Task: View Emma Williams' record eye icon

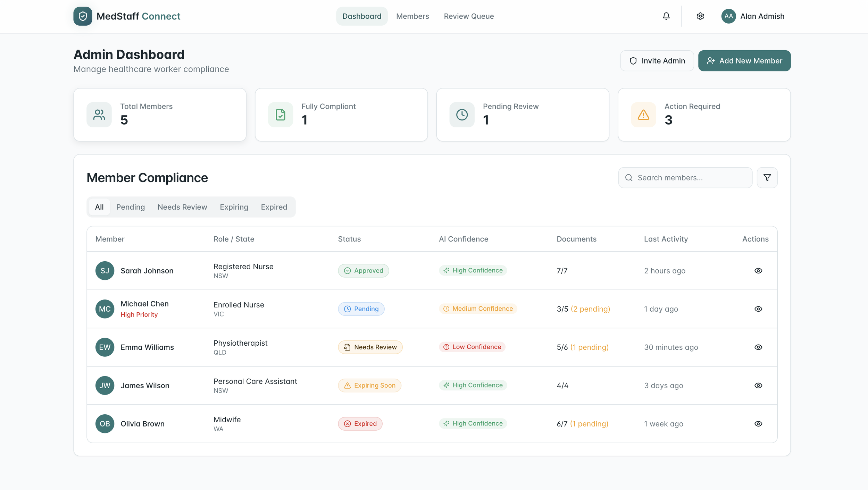Action: (x=758, y=347)
